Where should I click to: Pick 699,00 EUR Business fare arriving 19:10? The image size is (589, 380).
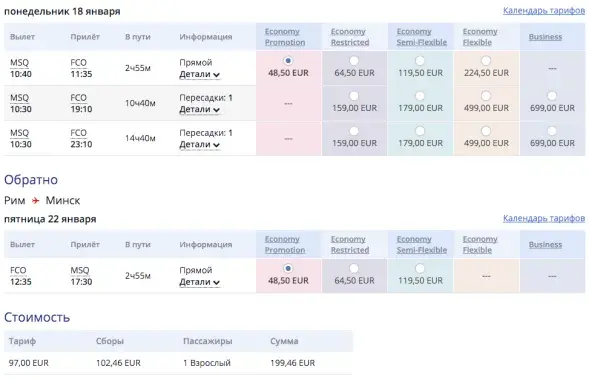tap(552, 96)
